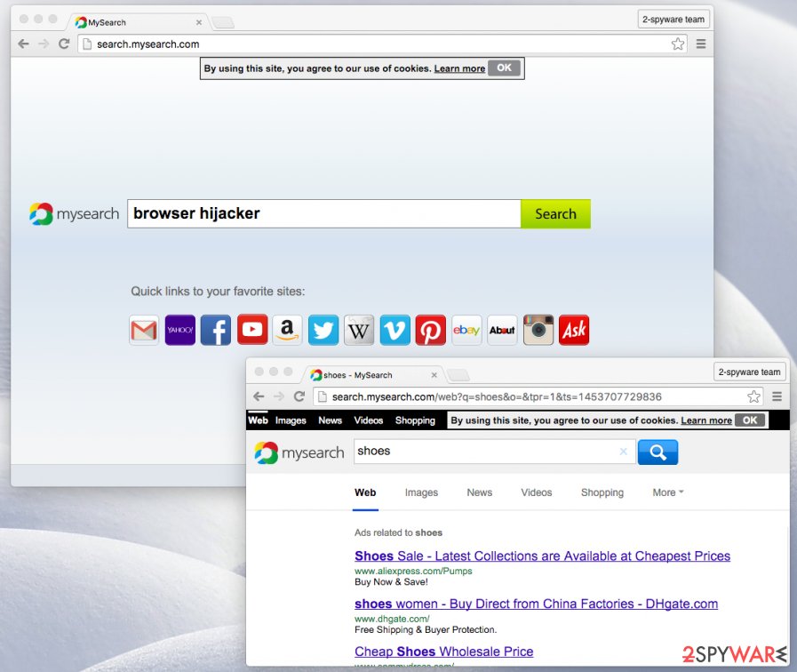Open the Wikipedia quick link icon
797x672 pixels.
coord(359,331)
